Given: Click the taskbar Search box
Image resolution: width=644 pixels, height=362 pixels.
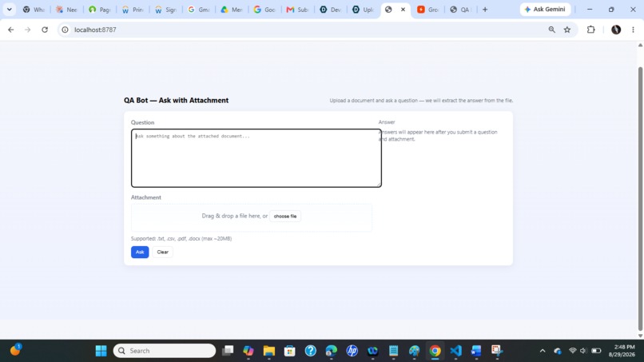Looking at the screenshot, I should 165,351.
